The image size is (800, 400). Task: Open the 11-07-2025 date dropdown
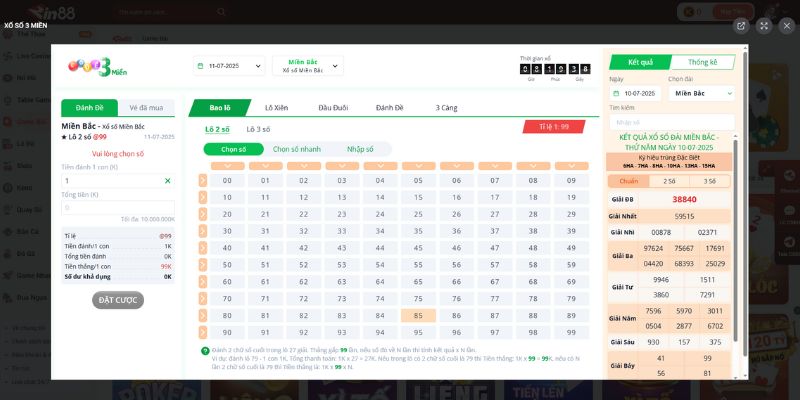pyautogui.click(x=229, y=66)
